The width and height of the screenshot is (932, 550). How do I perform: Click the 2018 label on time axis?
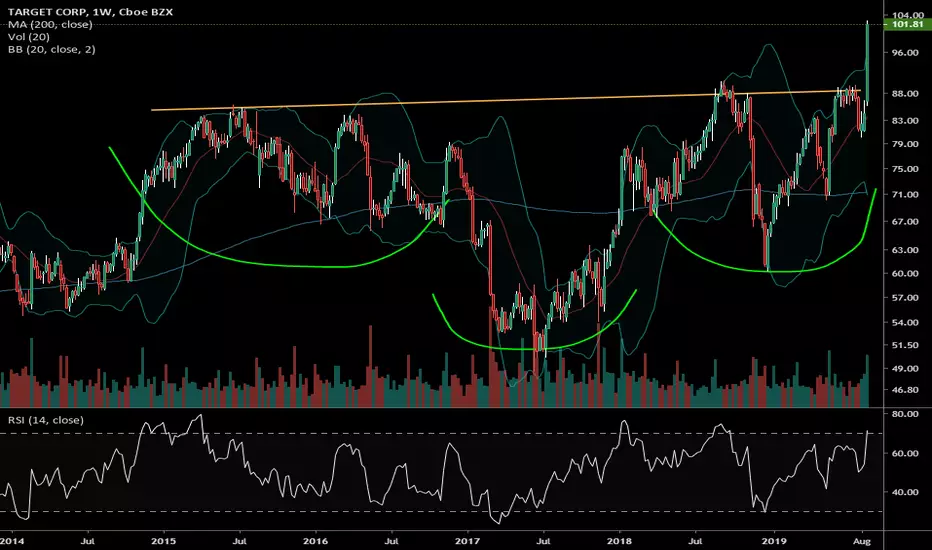click(620, 541)
